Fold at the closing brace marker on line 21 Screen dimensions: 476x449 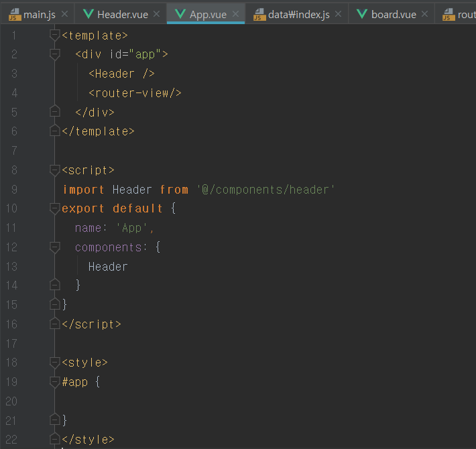click(55, 420)
